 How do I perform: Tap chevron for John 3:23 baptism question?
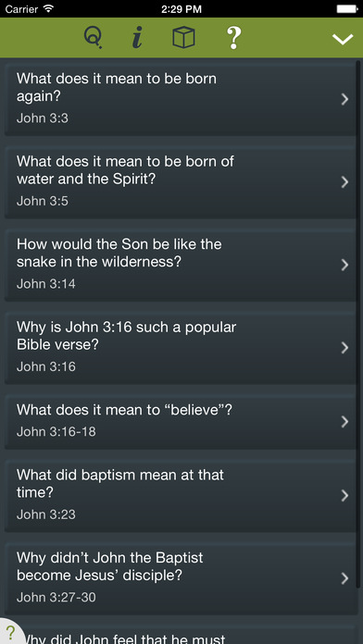click(344, 496)
